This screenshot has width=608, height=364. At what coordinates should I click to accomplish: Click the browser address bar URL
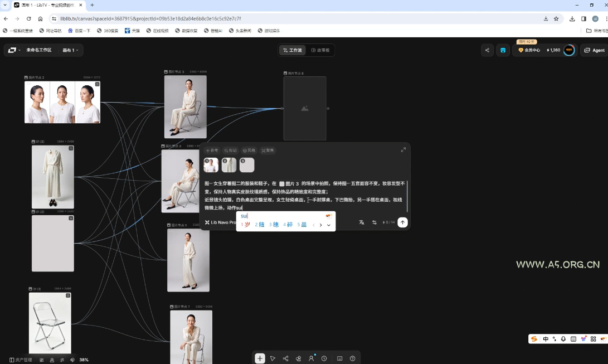[x=150, y=18]
